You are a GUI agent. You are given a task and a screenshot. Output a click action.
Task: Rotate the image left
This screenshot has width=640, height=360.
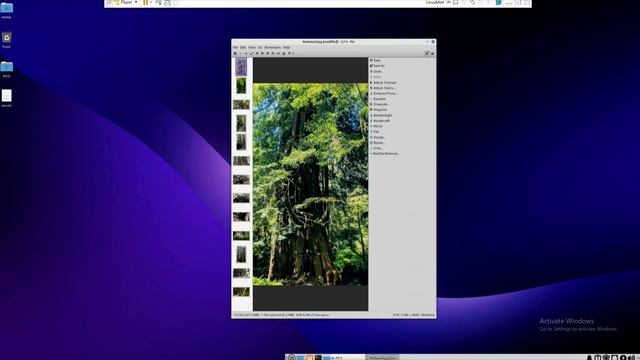coord(380,121)
